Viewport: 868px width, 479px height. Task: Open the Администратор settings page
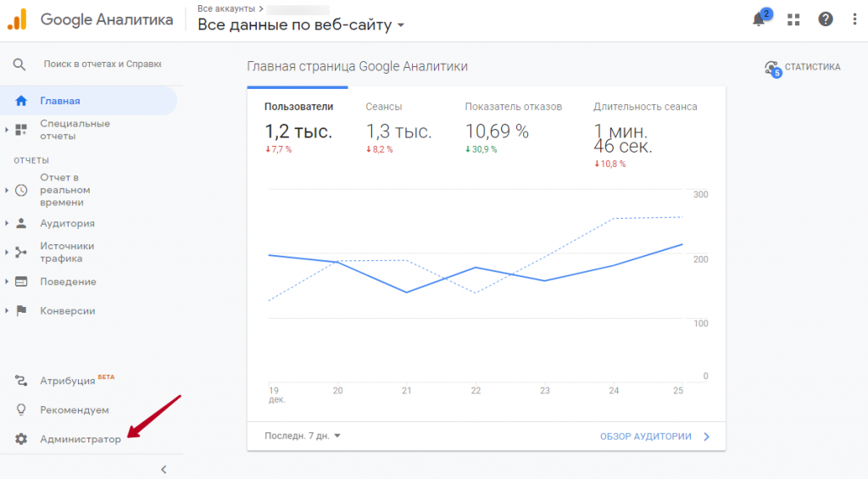coord(81,439)
